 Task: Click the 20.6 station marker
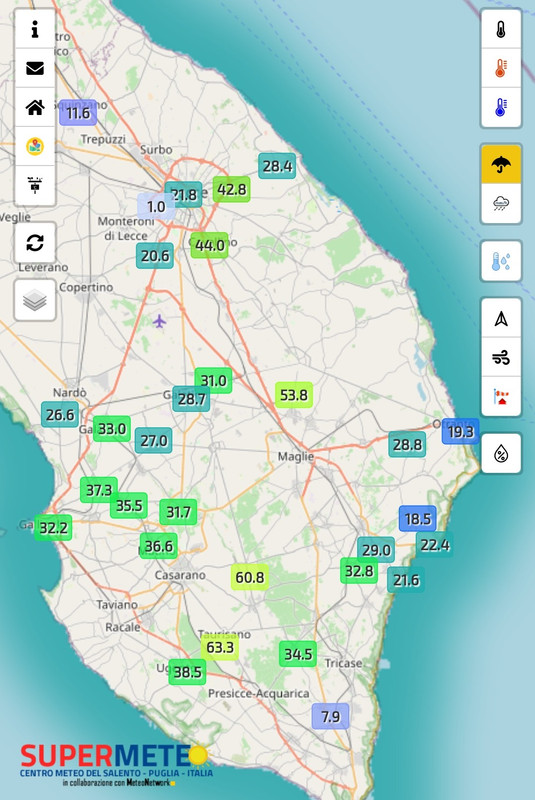click(155, 256)
